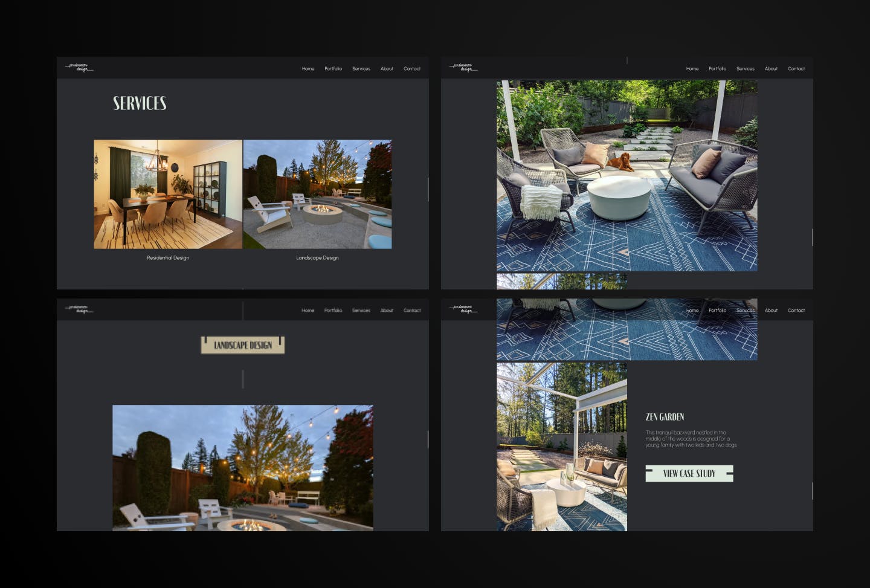Viewport: 870px width, 588px height.
Task: Click Home on the Zen Garden page navigation
Action: coord(692,310)
